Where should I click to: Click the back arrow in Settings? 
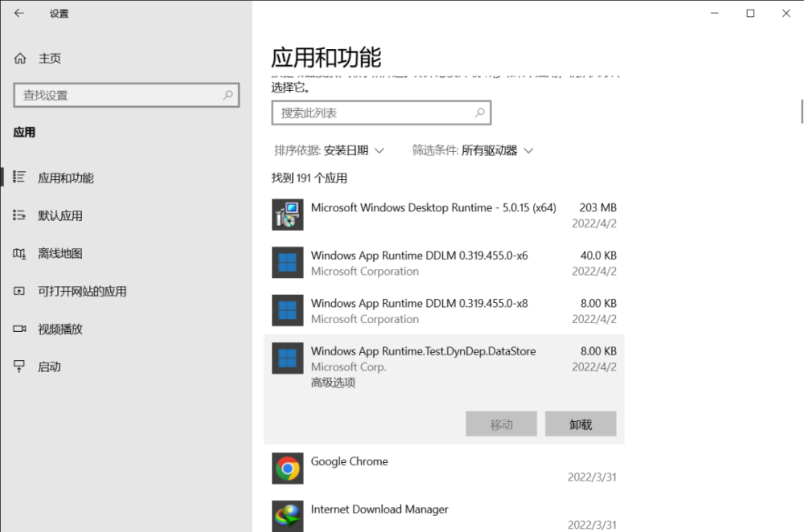coord(19,14)
